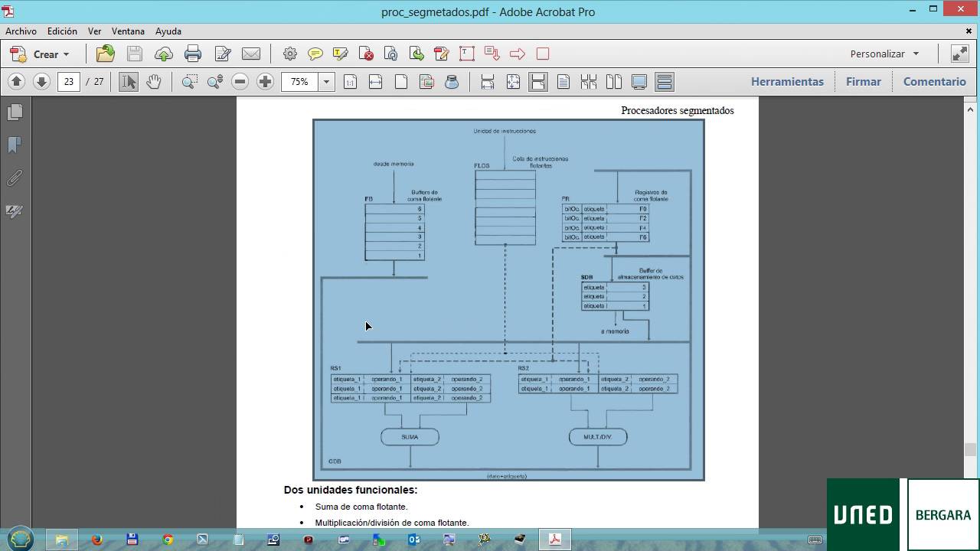Toggle the Selection tool for text
The image size is (980, 551).
[129, 81]
